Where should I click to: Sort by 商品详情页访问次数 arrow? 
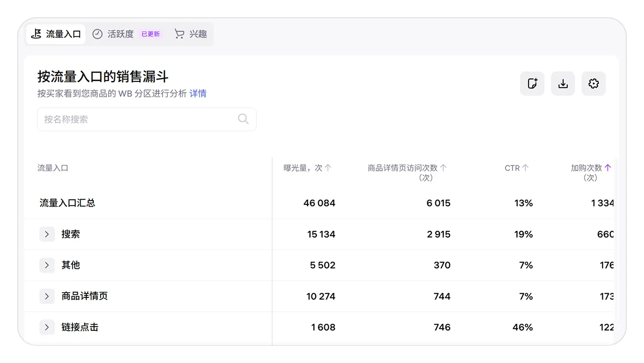443,168
